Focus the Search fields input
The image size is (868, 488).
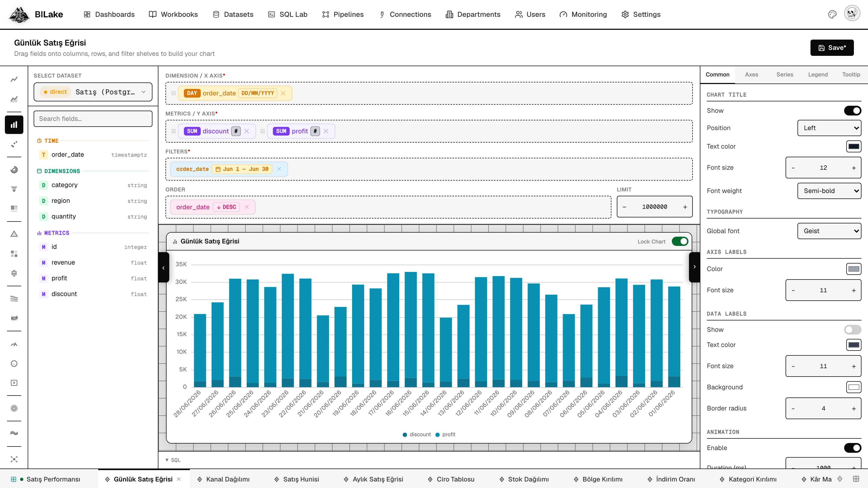[93, 119]
